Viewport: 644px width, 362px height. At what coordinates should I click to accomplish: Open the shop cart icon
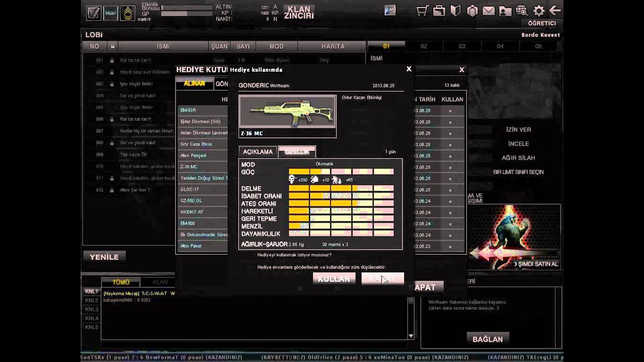click(423, 11)
